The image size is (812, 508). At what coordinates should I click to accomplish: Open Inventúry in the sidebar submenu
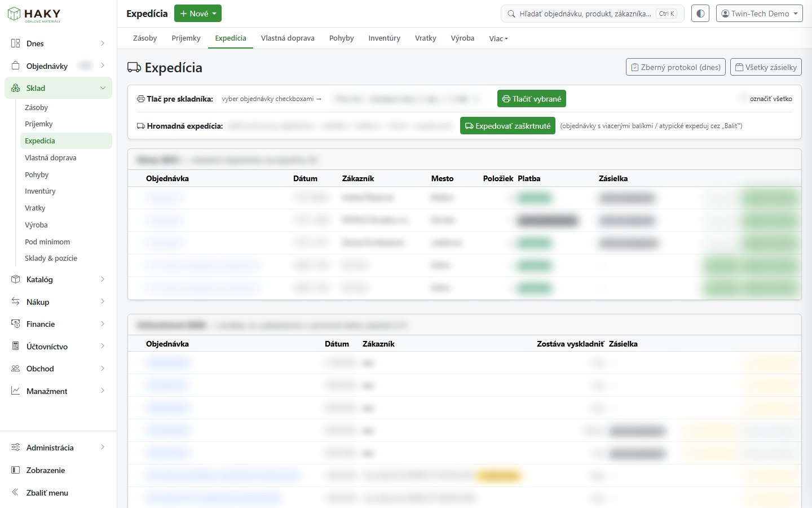(40, 191)
